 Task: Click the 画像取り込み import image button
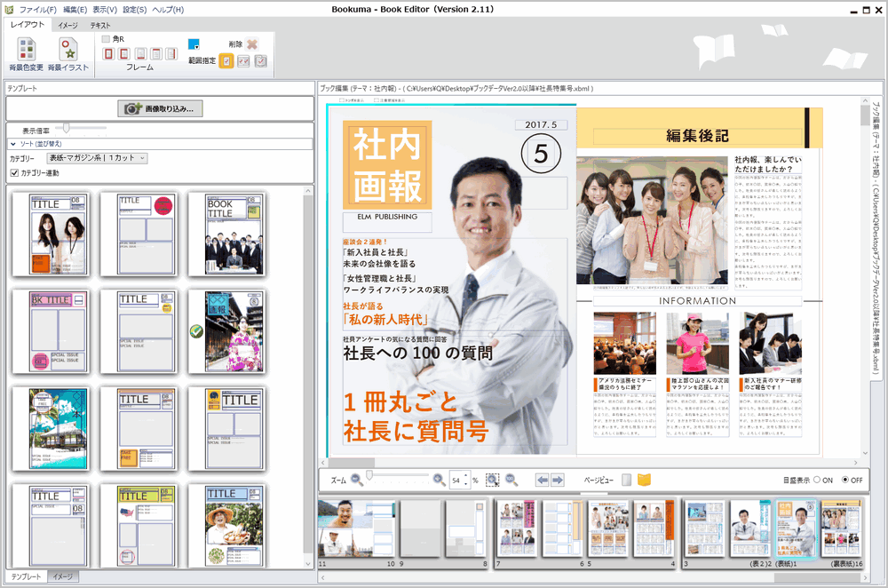click(x=161, y=108)
